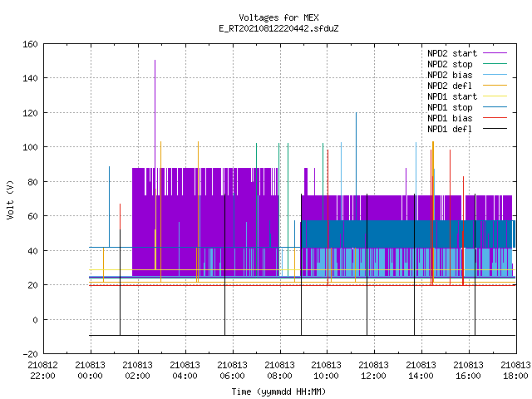Click the NPD2 stop legend label
Image resolution: width=532 pixels, height=399 pixels.
pos(450,64)
